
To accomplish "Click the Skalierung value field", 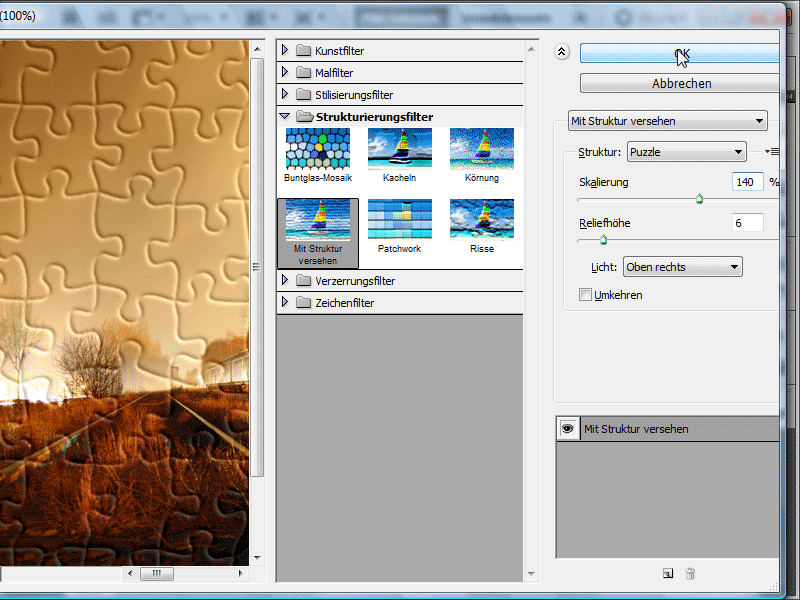I will pos(747,182).
